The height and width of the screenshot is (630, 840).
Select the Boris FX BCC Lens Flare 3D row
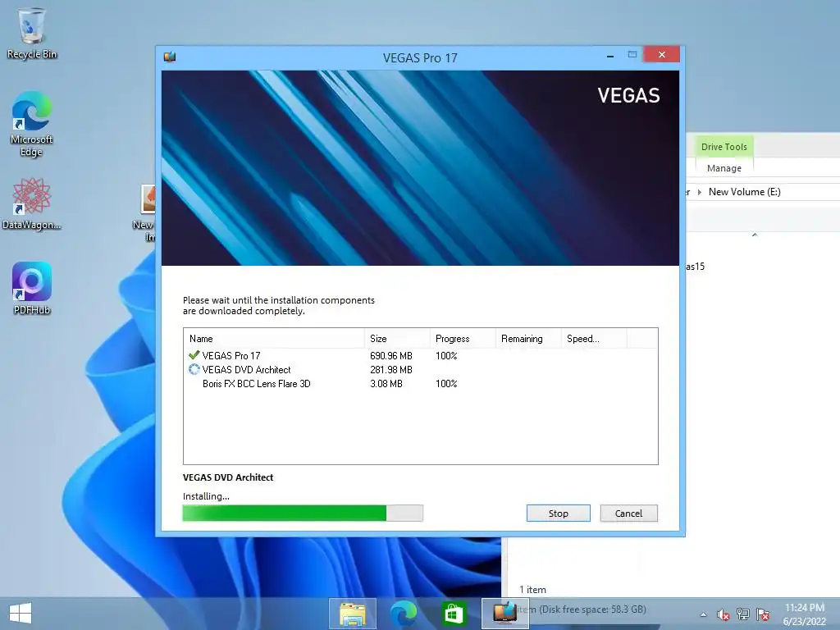421,384
